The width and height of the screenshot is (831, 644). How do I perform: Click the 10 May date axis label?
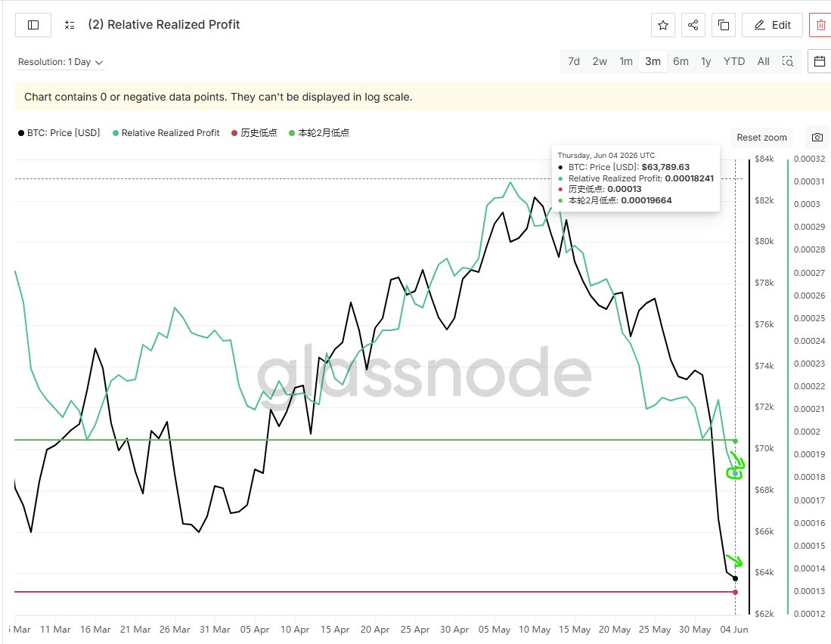tap(534, 629)
